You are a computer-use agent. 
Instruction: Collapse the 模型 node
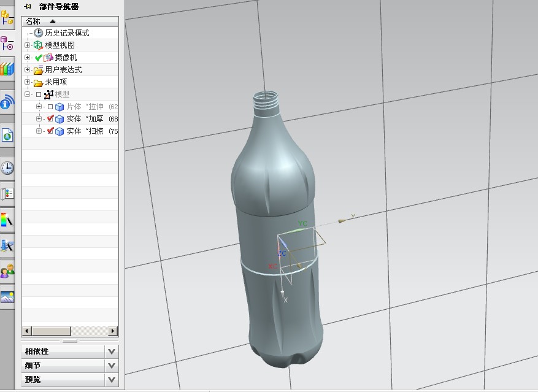point(27,94)
